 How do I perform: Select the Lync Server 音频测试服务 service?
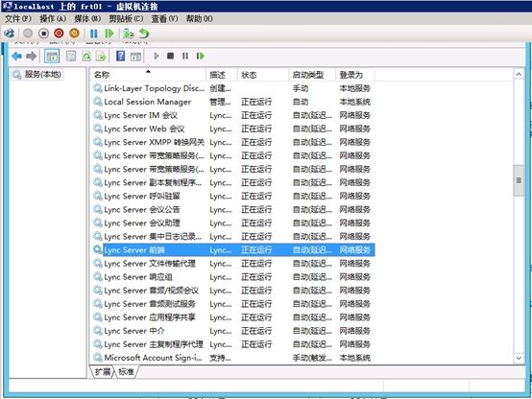pos(232,304)
